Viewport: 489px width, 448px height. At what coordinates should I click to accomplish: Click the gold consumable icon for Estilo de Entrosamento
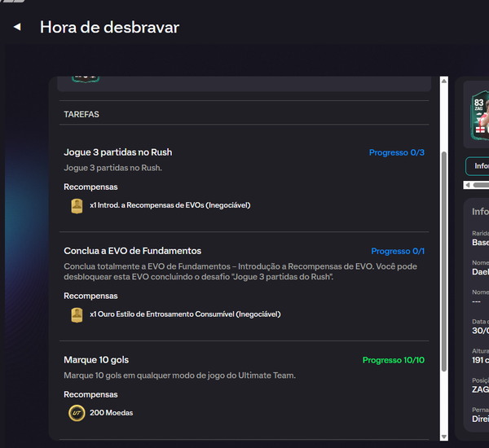tap(77, 314)
